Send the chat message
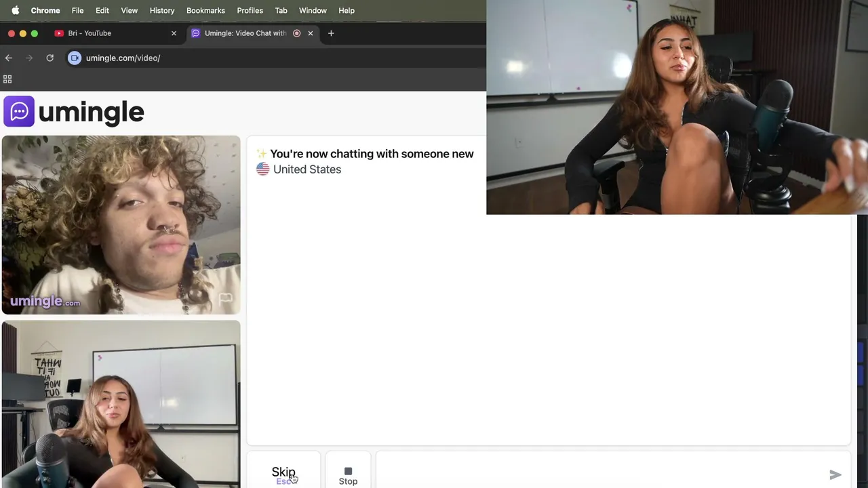The width and height of the screenshot is (868, 488). pos(835,475)
